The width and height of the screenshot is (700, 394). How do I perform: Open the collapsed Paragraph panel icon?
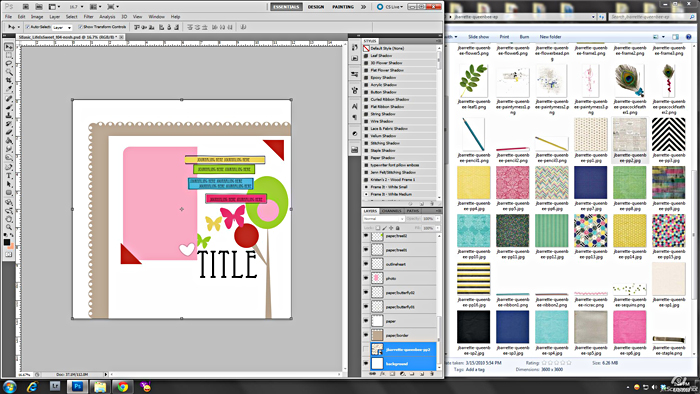[x=354, y=117]
